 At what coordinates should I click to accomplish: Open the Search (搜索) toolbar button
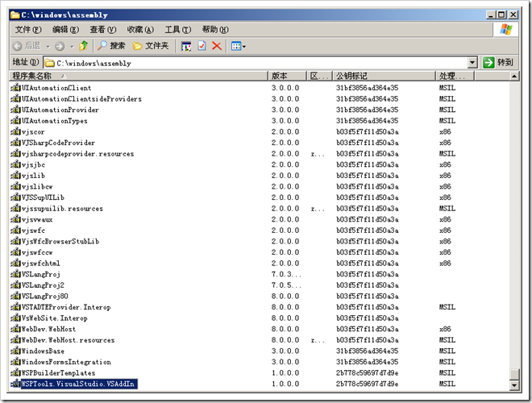pyautogui.click(x=111, y=45)
